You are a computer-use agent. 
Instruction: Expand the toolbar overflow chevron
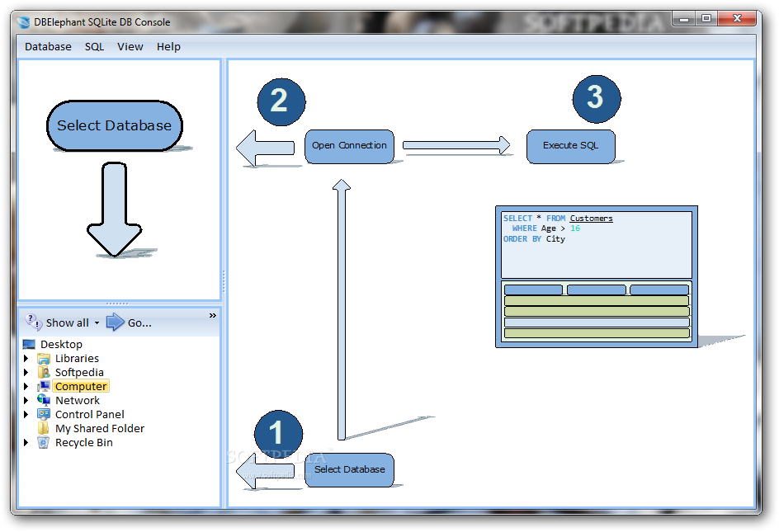point(213,315)
